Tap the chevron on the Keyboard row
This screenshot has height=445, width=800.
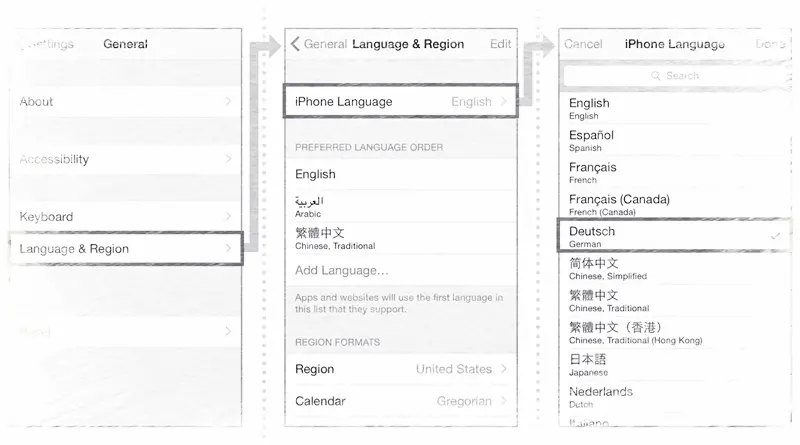tap(228, 217)
